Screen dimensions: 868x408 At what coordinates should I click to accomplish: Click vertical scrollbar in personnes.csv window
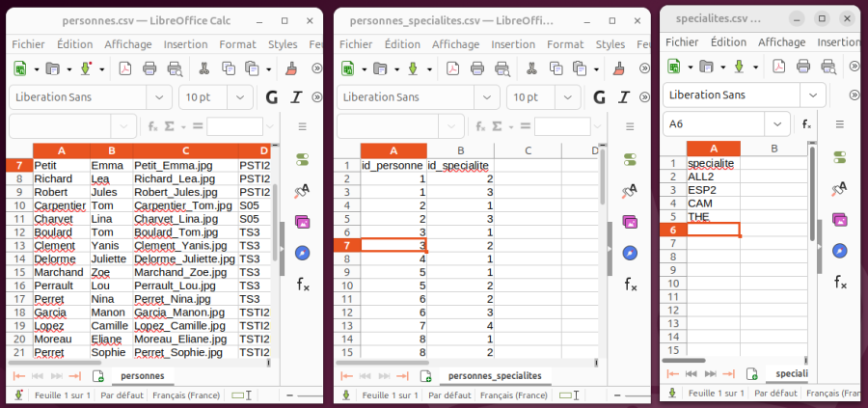275,222
